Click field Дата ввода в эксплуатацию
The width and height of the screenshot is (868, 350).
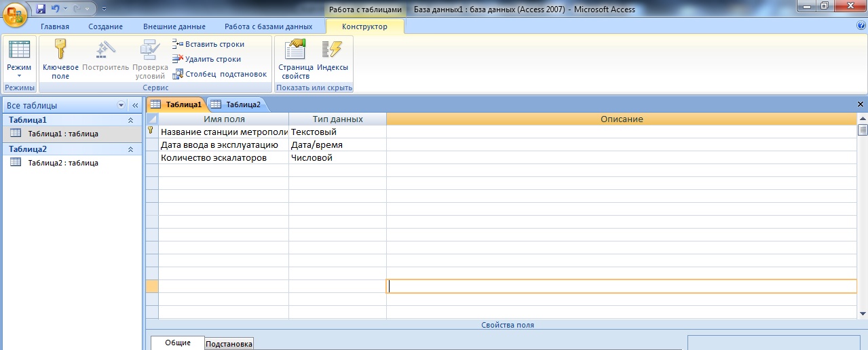[224, 144]
